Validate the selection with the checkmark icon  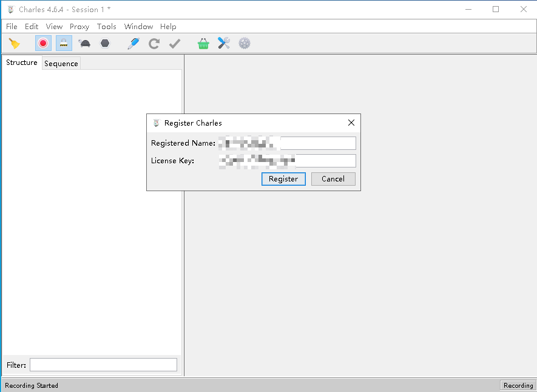pyautogui.click(x=175, y=44)
